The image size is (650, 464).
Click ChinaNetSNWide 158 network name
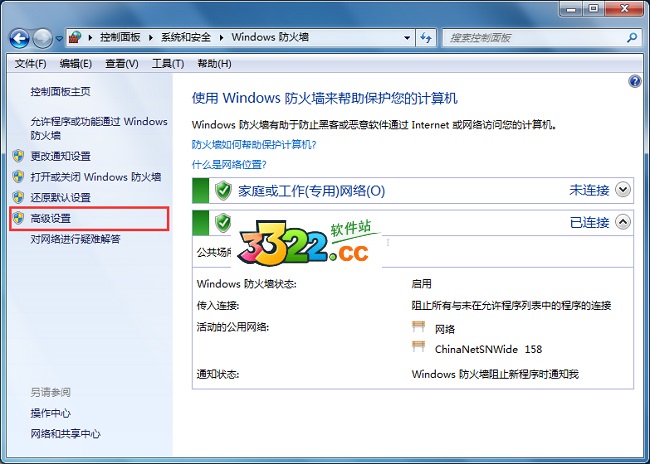[x=488, y=349]
